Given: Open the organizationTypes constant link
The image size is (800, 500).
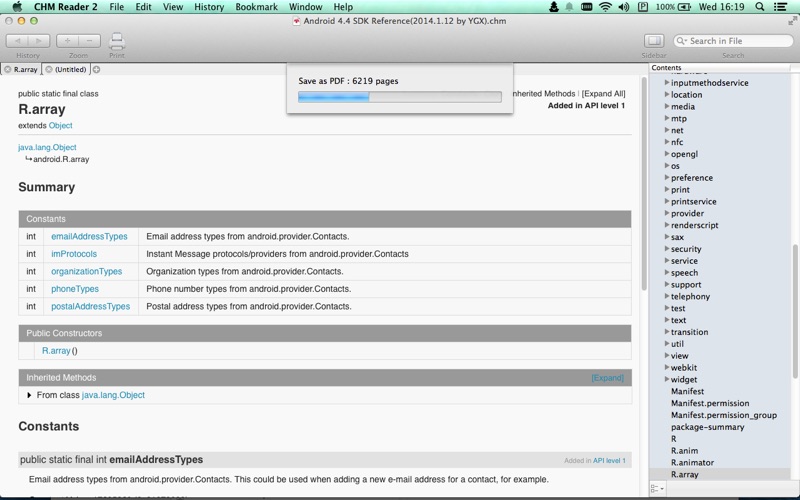Looking at the screenshot, I should [87, 271].
